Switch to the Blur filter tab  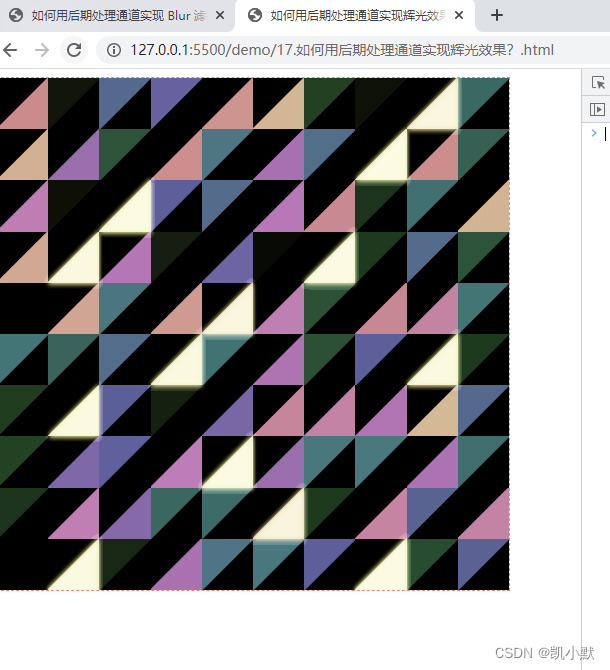117,16
